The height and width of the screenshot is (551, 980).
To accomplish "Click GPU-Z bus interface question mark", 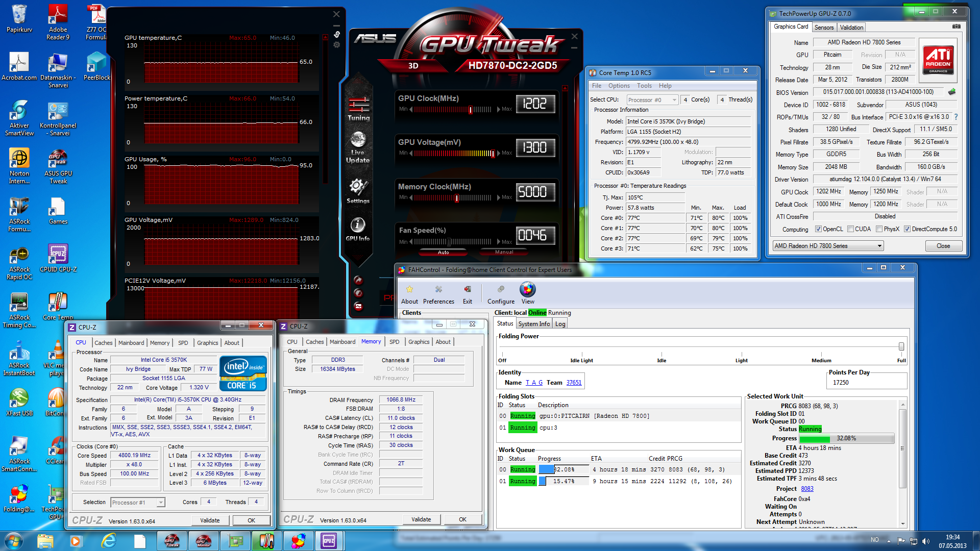I will [x=956, y=117].
